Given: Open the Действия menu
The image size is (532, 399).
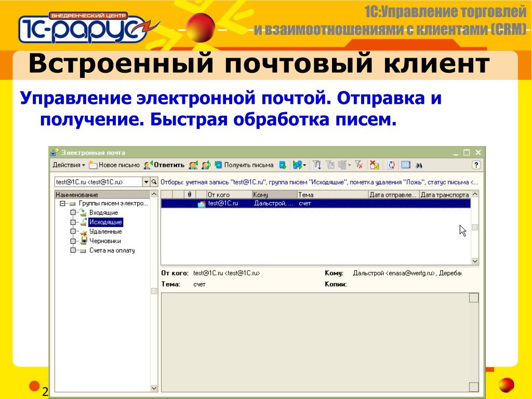Looking at the screenshot, I should click(x=69, y=165).
